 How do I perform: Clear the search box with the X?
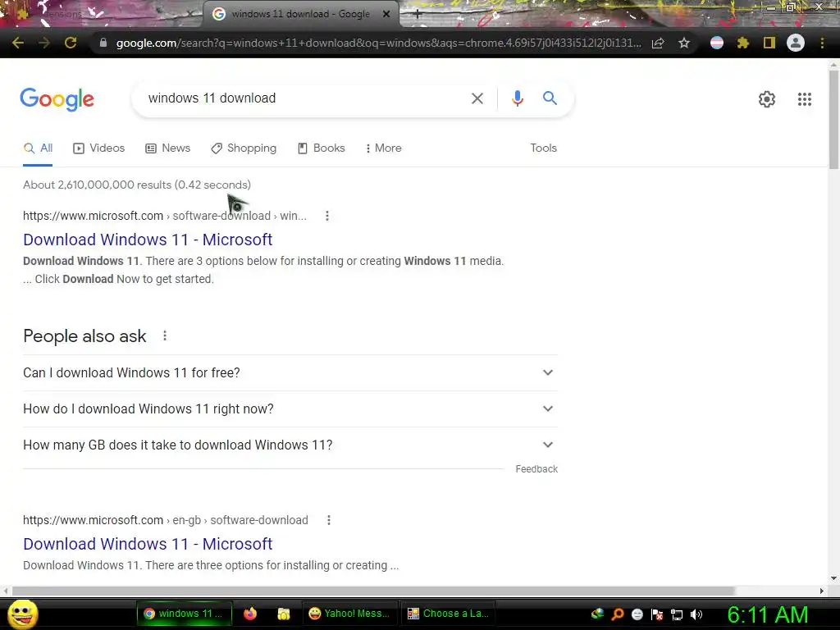coord(477,98)
